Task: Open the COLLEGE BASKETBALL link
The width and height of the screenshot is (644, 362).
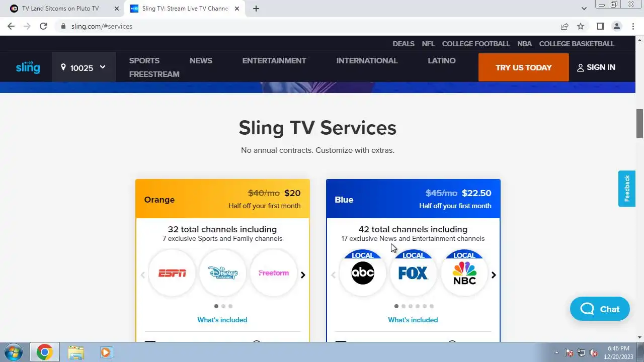Action: pyautogui.click(x=577, y=44)
